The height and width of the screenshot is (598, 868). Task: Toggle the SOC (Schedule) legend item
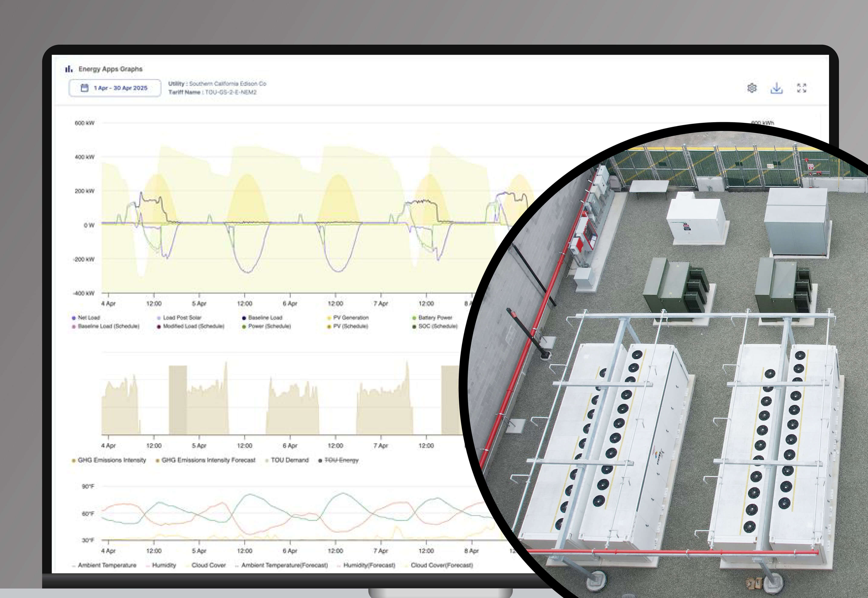(435, 326)
